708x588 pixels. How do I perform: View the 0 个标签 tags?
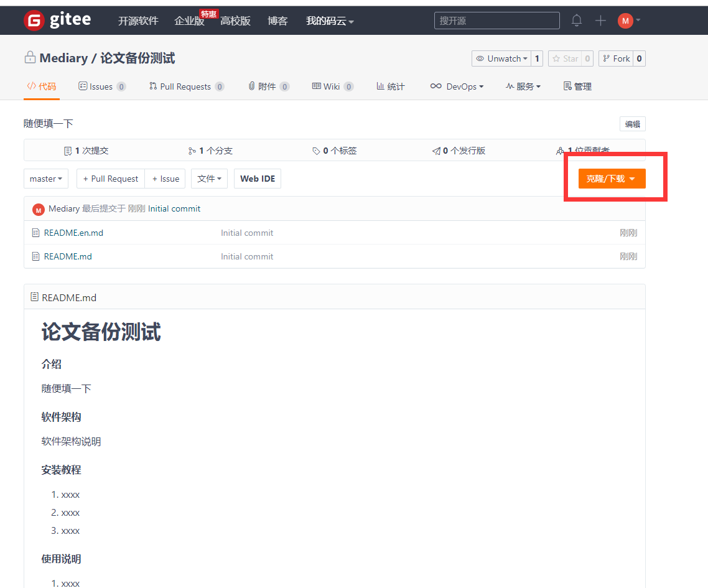click(335, 151)
